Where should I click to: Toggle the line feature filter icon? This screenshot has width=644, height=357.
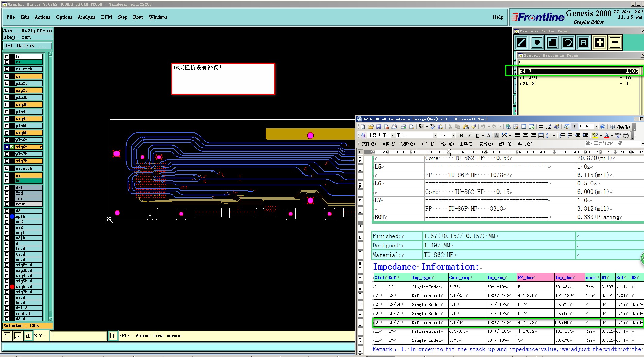coord(521,42)
